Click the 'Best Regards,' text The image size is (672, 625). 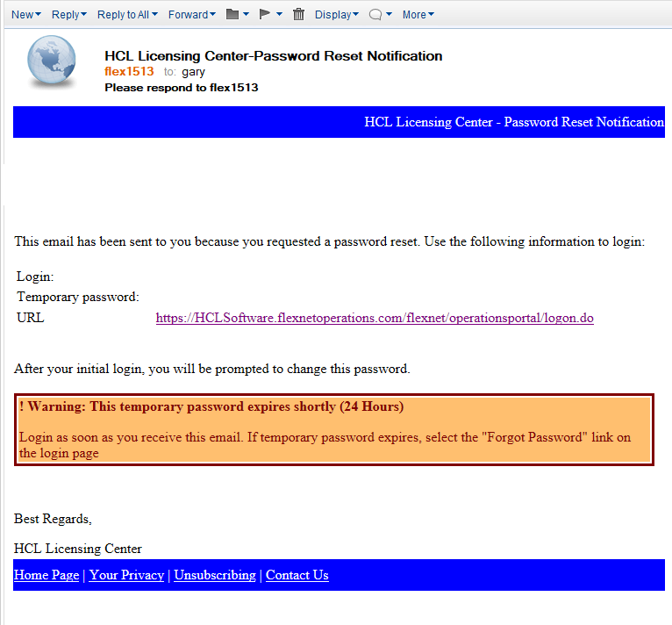click(53, 519)
